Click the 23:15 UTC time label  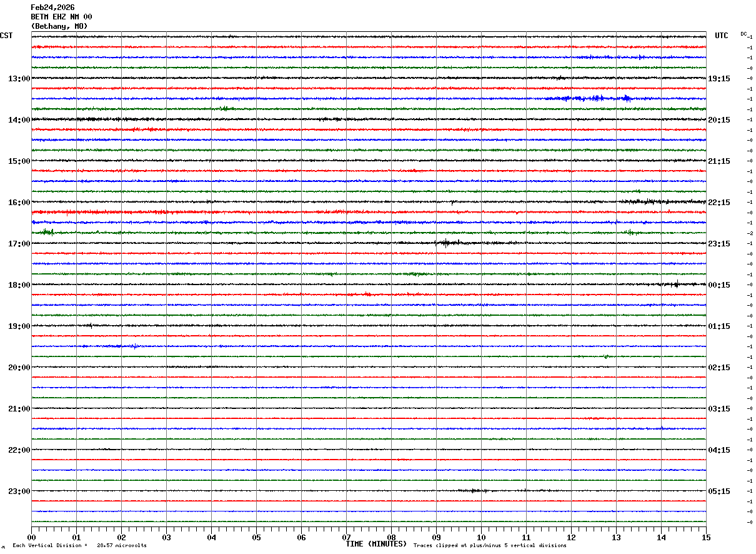click(719, 244)
